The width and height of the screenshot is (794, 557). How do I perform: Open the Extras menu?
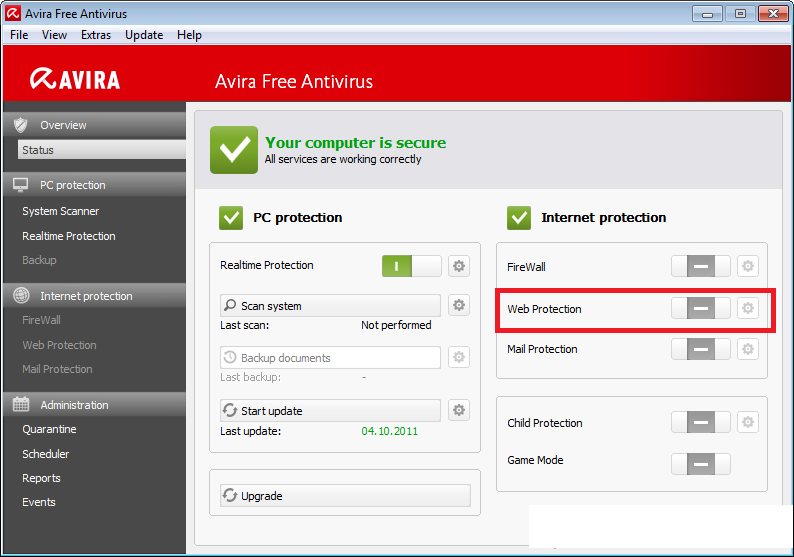click(96, 35)
